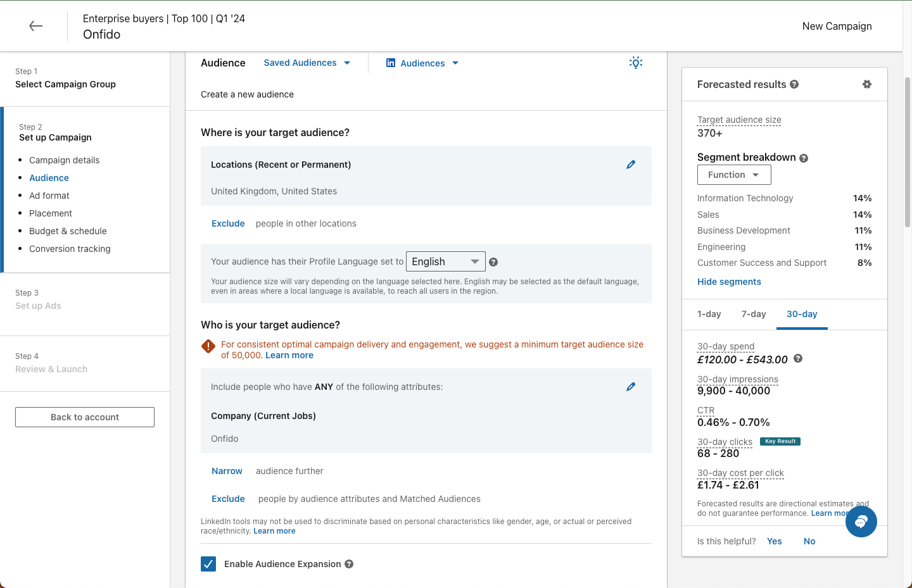Screen dimensions: 912x588
Task: Open the Function segment breakdown dropdown
Action: (734, 175)
